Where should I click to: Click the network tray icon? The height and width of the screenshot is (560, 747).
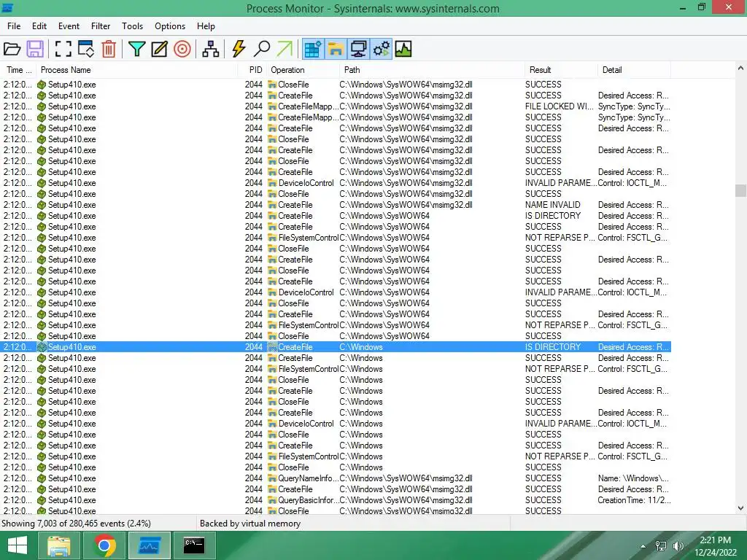[661, 546]
